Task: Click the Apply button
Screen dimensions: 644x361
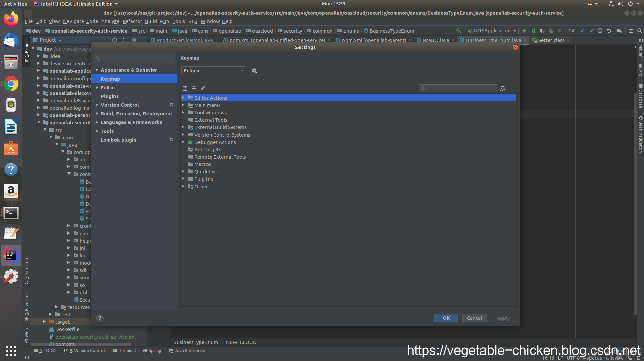Action: pyautogui.click(x=503, y=318)
